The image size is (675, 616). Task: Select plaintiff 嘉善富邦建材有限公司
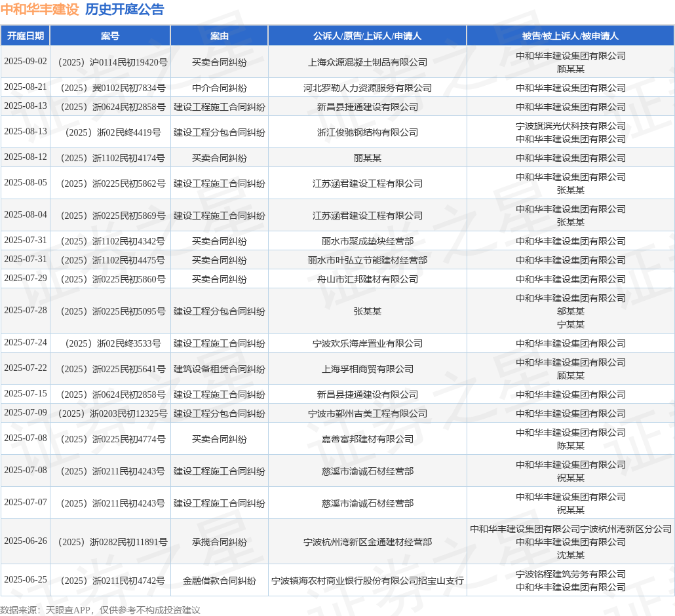coord(367,440)
